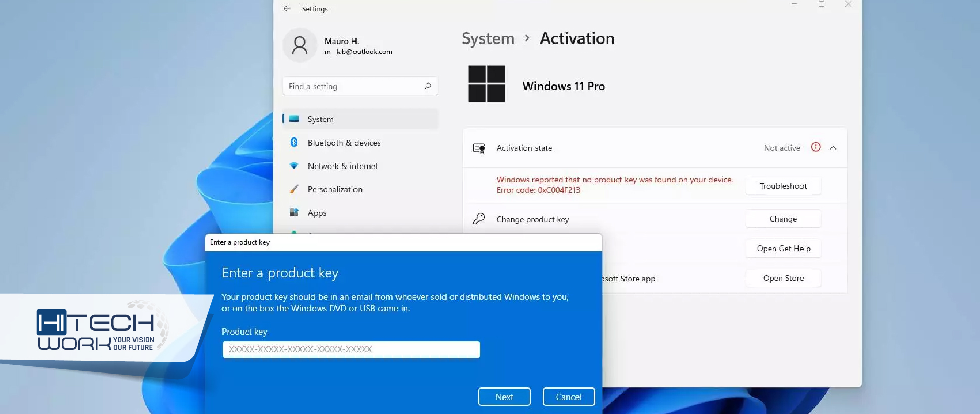Click the Windows 11 Pro edition label
The image size is (980, 414).
pos(564,86)
